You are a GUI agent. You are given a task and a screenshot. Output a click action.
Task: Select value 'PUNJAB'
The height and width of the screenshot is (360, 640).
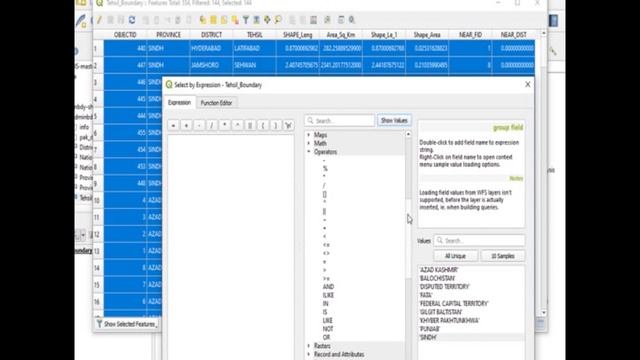coord(430,329)
